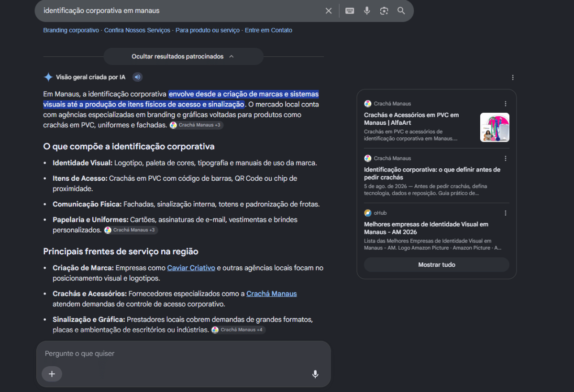The image size is (574, 392).
Task: Click the Crachá Manaus +3 chip after Papelaria e Uniformes
Action: (131, 230)
